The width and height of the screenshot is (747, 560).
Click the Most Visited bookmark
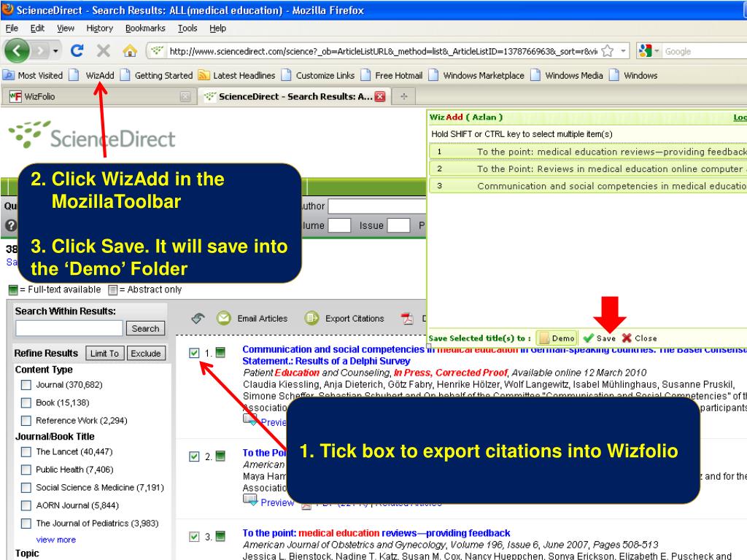tap(34, 75)
